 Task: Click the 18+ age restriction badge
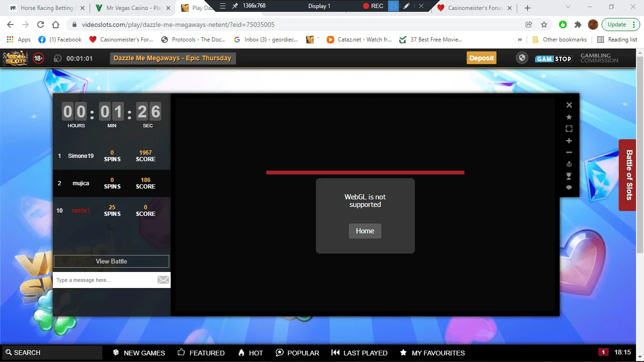point(39,58)
